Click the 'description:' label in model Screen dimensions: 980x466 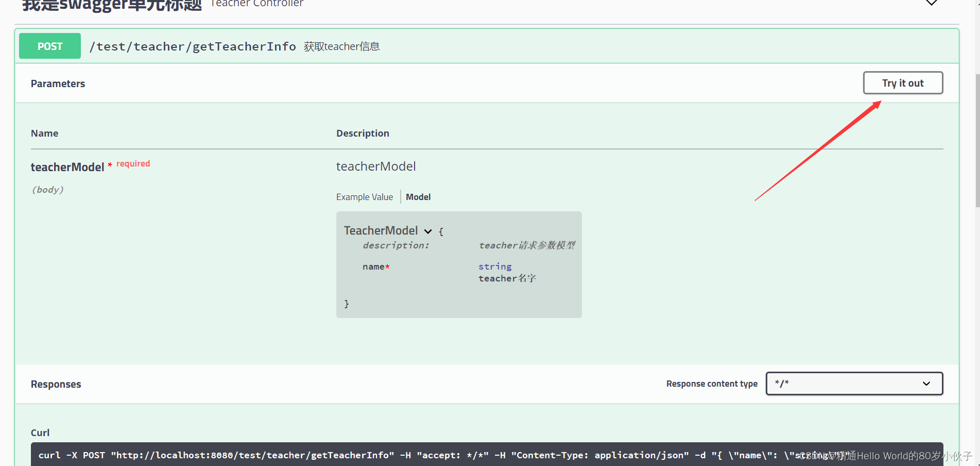coord(396,245)
